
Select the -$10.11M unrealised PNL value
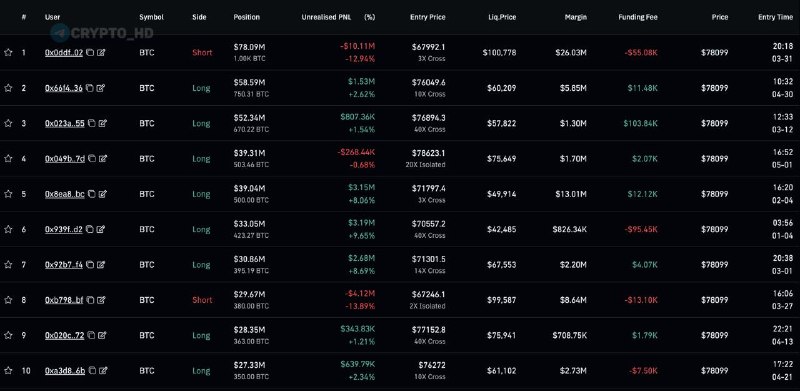357,47
